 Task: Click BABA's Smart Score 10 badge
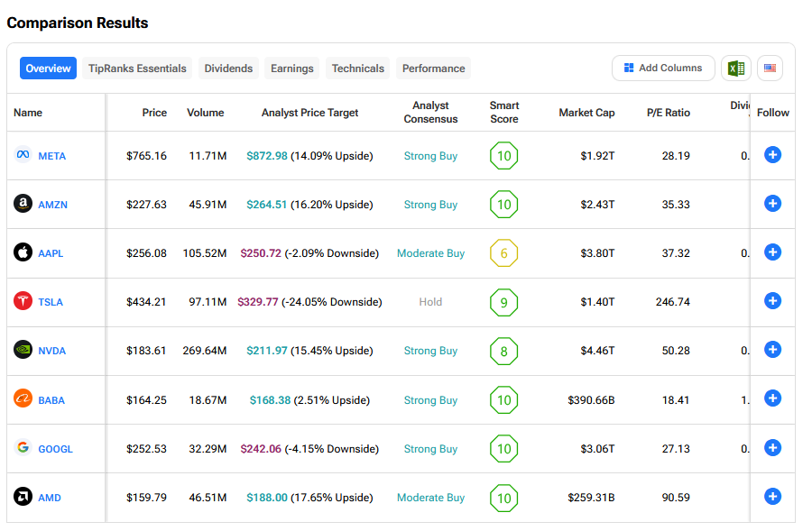pyautogui.click(x=503, y=400)
